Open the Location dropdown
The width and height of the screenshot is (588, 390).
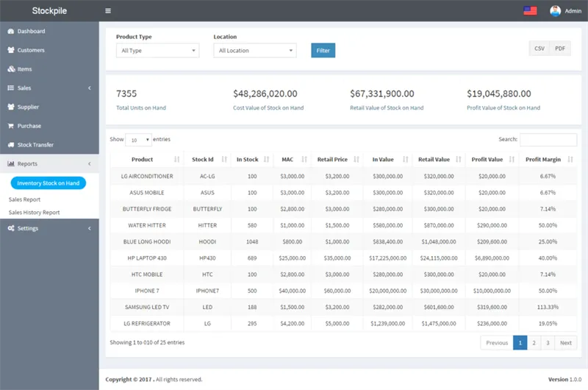pyautogui.click(x=254, y=51)
